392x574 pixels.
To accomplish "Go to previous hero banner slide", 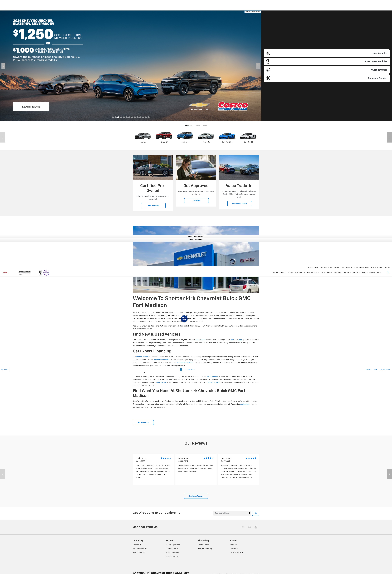I will (3, 66).
